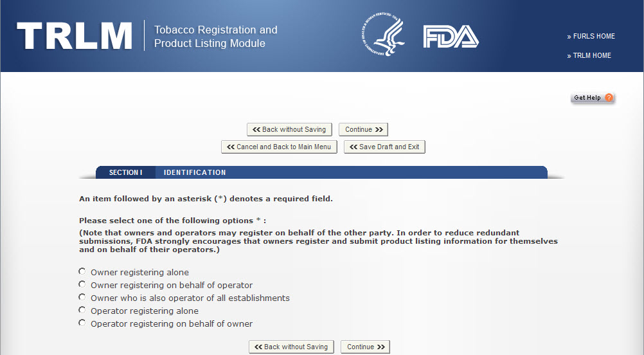The height and width of the screenshot is (355, 644).
Task: Click the top Continue button
Action: [363, 129]
